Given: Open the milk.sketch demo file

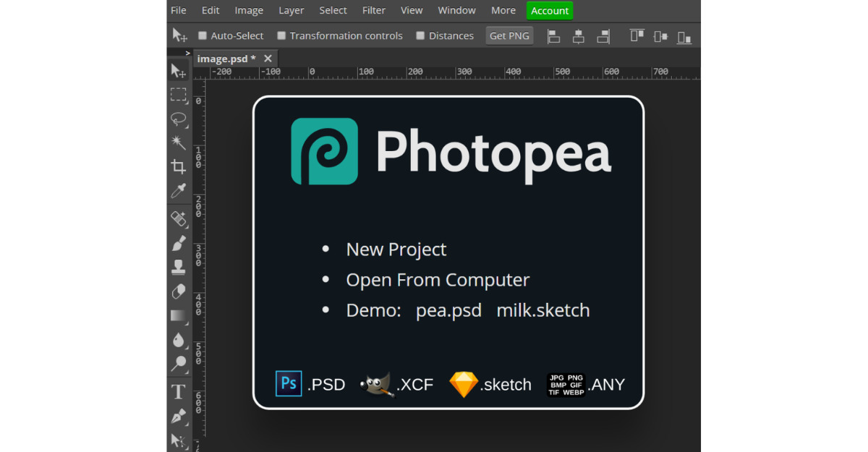Looking at the screenshot, I should pyautogui.click(x=543, y=310).
